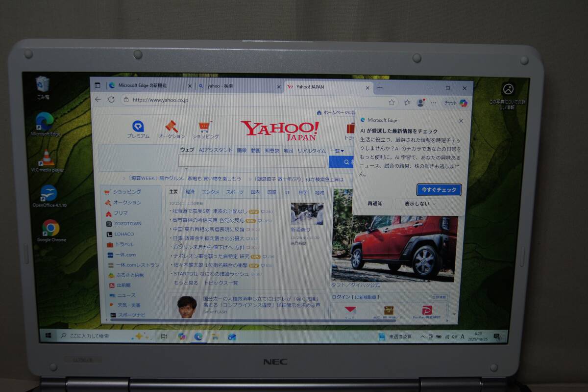Open the Edge favorites list icon
Screen dimensions: 588x392
tap(407, 103)
